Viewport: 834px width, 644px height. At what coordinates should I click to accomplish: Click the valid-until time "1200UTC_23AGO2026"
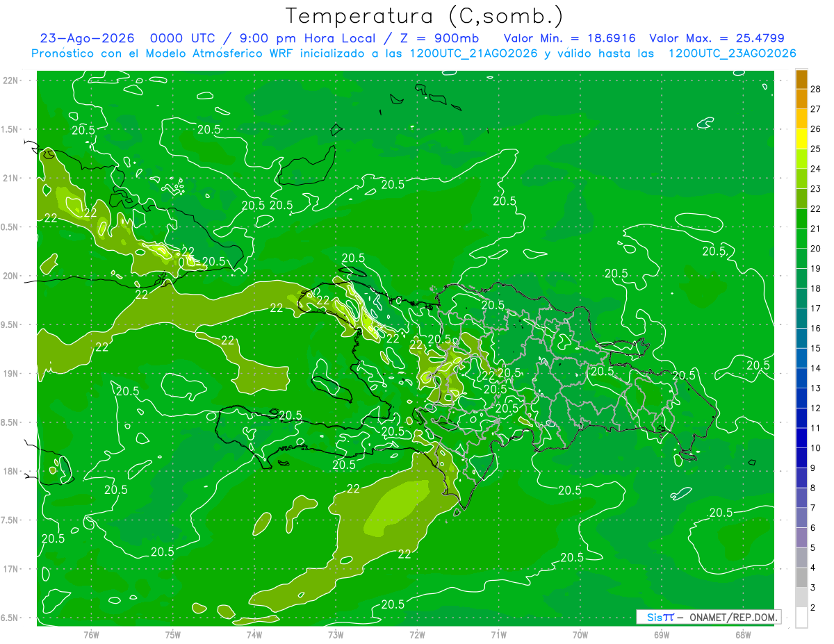point(732,53)
